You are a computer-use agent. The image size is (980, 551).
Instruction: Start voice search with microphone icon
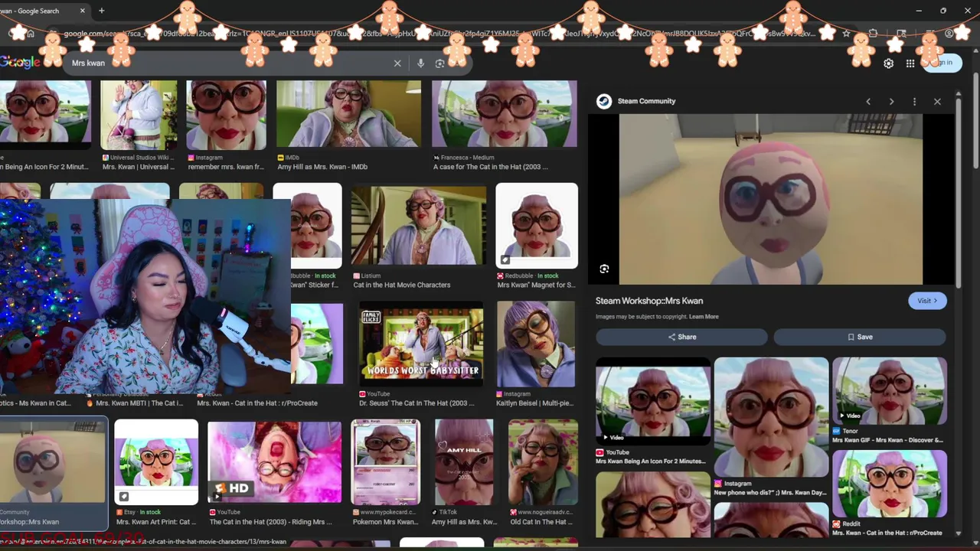pos(420,64)
